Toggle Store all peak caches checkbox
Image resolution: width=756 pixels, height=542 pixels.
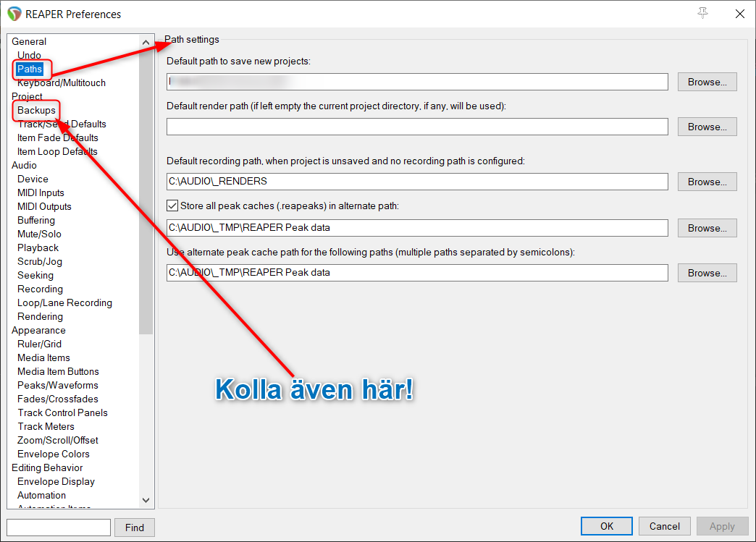[172, 206]
